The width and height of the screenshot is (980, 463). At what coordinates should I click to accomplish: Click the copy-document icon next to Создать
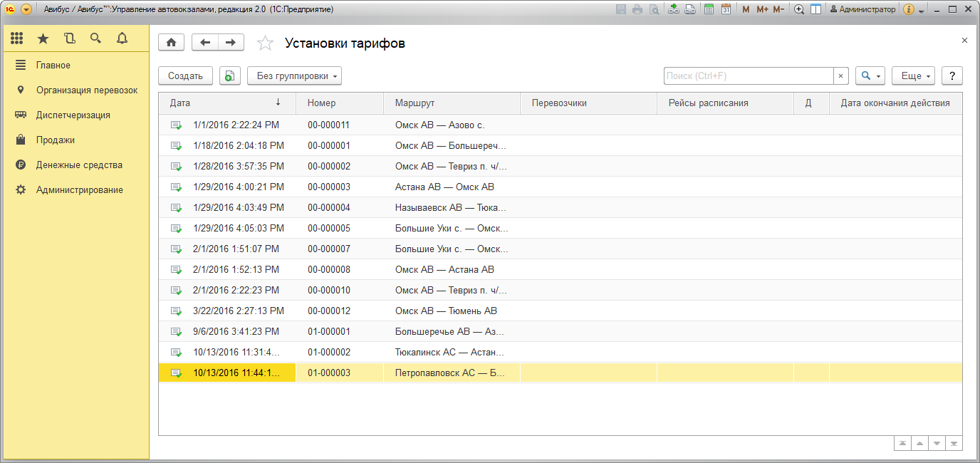click(230, 76)
